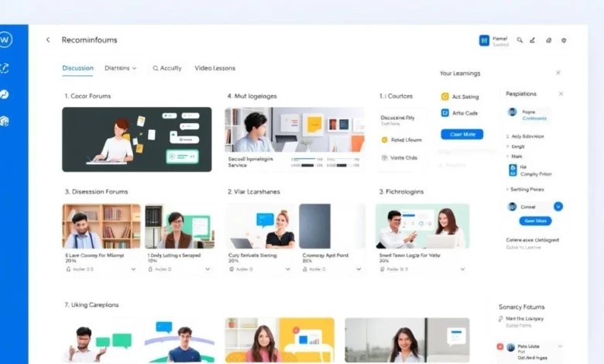Screen dimensions: 604x364
Task: Click the cube icon in left sidebar
Action: [x=5, y=121]
